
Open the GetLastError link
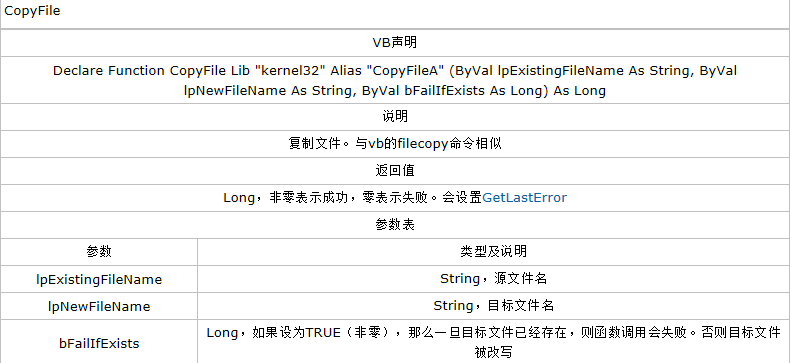(525, 198)
